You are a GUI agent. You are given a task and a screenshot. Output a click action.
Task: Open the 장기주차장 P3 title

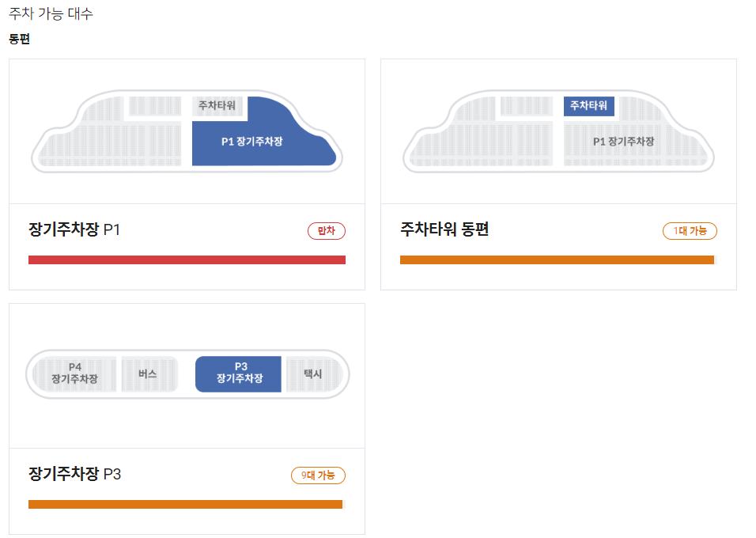coord(75,474)
